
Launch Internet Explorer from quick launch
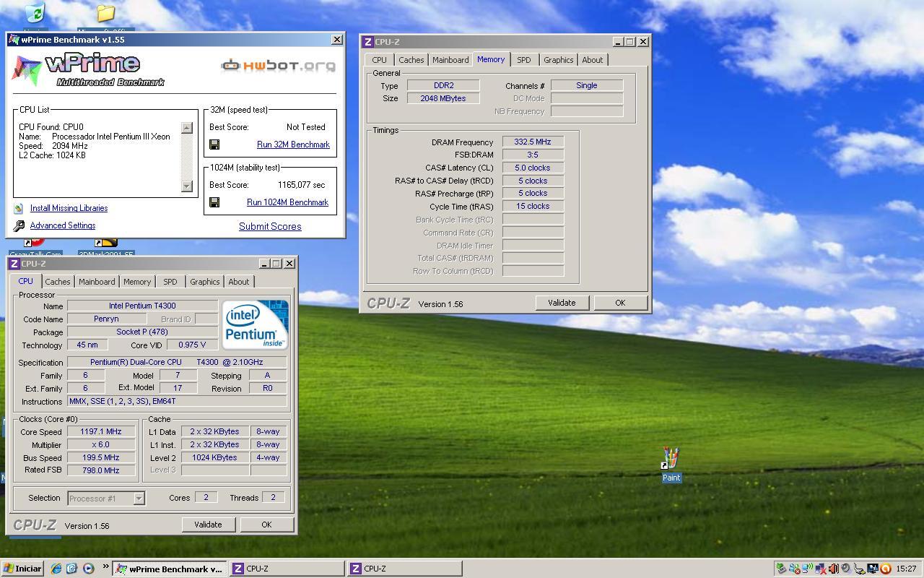[56, 569]
